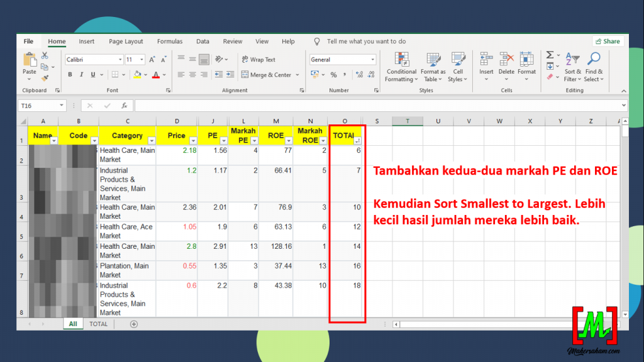Viewport: 644px width, 362px height.
Task: Click the Merge & Center button
Action: 267,75
